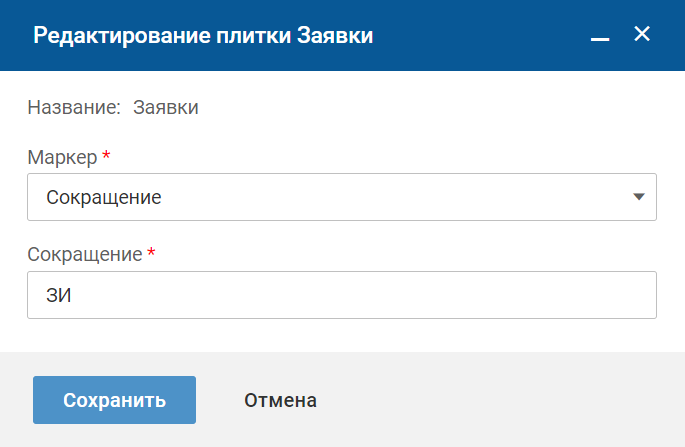The image size is (685, 447).
Task: Click the Сокращение label above the text input
Action: pos(84,254)
